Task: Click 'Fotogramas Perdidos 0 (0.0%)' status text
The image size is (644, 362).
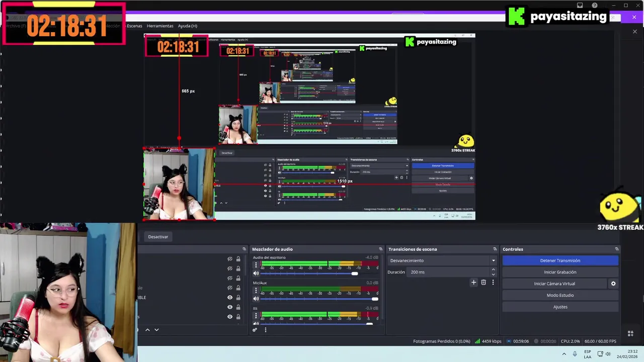Action: click(442, 341)
